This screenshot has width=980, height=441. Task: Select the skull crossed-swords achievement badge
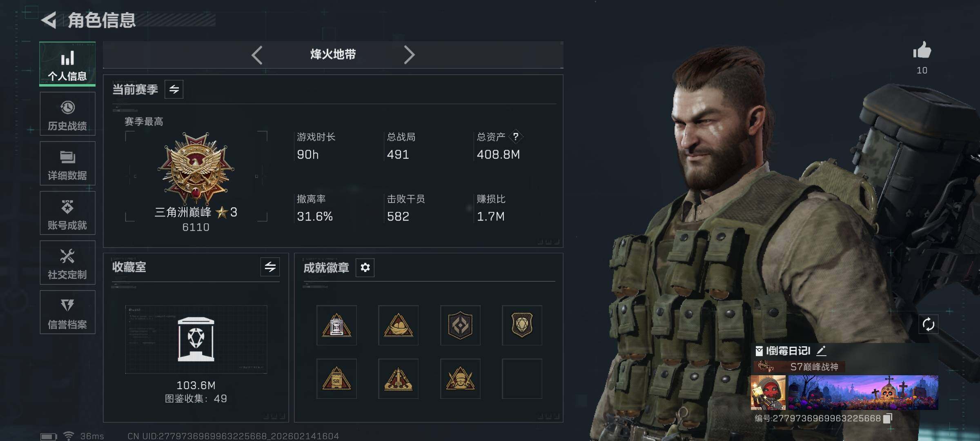click(460, 379)
